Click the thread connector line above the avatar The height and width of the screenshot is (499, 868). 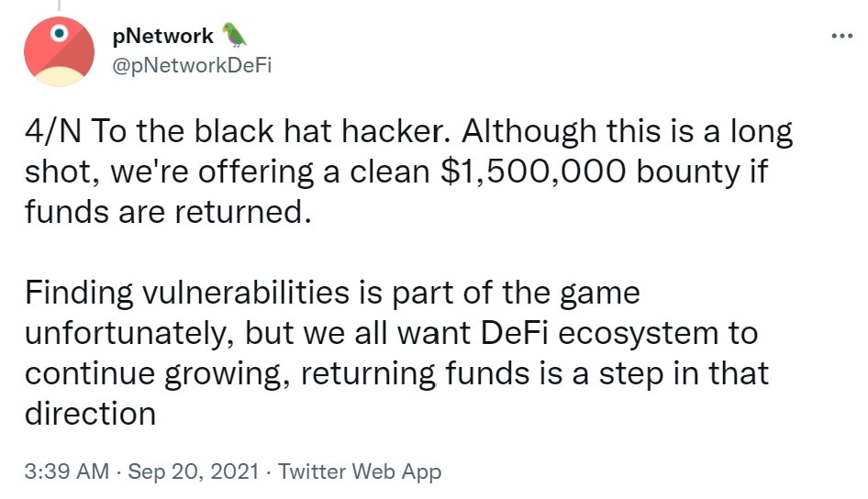[59, 5]
